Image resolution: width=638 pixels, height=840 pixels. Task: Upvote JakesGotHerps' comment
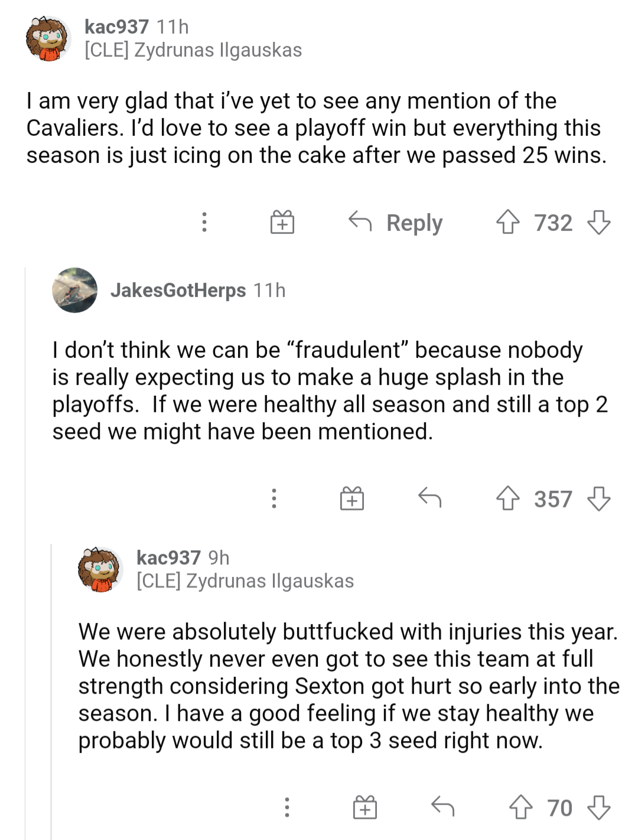tap(507, 499)
